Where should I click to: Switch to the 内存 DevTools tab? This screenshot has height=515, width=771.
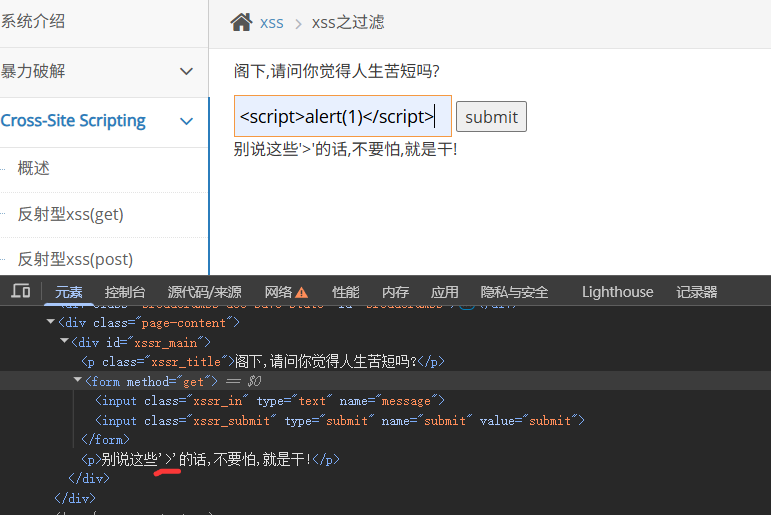tap(395, 292)
